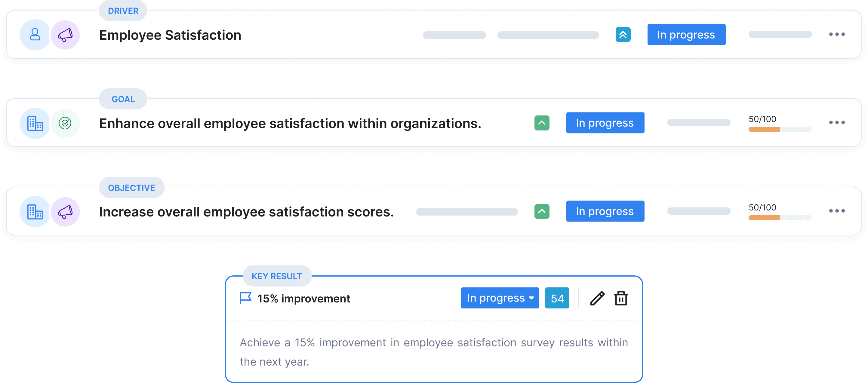Collapse the Goal row with green chevron
This screenshot has height=383, width=868.
(x=542, y=123)
